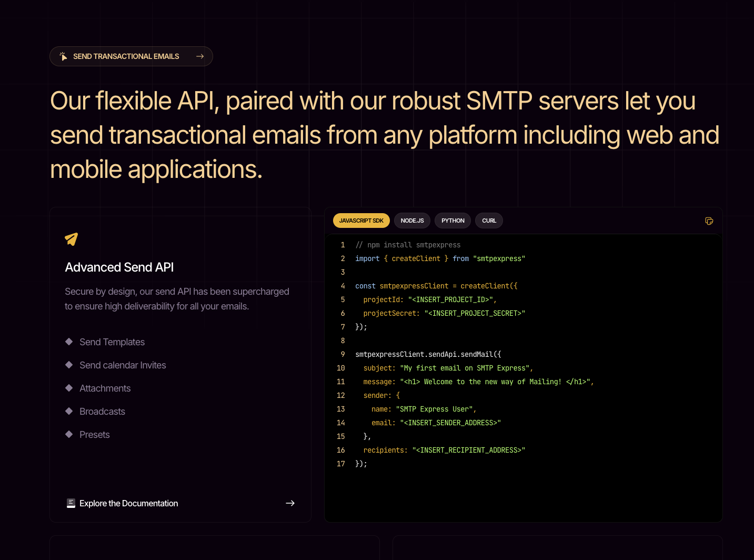Click the sender: { code line
Viewport: 754px width, 560px height.
(x=381, y=395)
